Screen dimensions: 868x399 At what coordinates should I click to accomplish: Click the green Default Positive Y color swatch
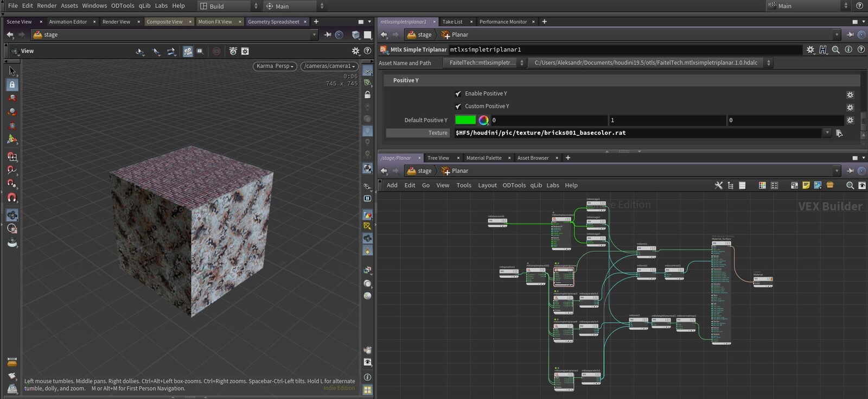pos(465,120)
